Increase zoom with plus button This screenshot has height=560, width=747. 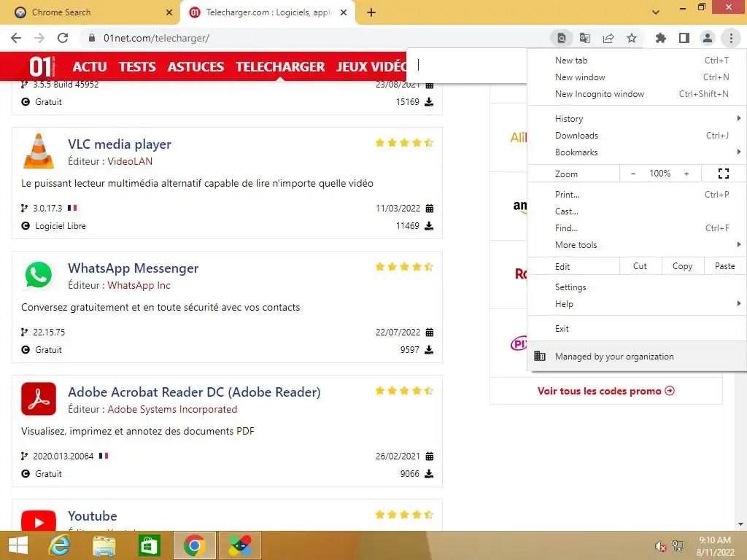coord(686,174)
